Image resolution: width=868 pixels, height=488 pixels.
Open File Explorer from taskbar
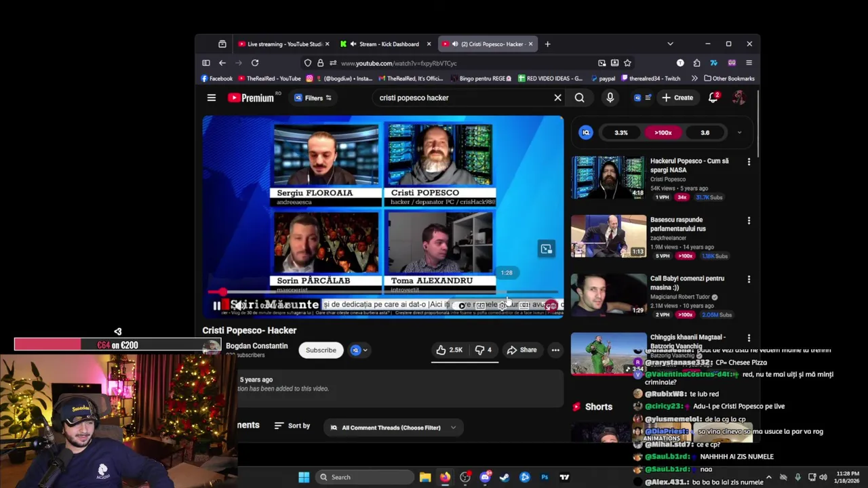tap(425, 477)
